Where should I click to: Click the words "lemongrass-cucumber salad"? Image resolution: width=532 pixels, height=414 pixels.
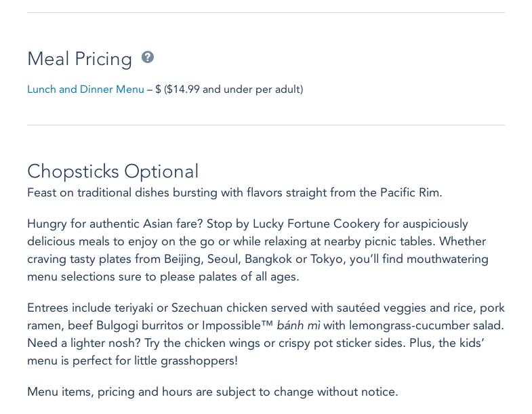click(x=426, y=325)
